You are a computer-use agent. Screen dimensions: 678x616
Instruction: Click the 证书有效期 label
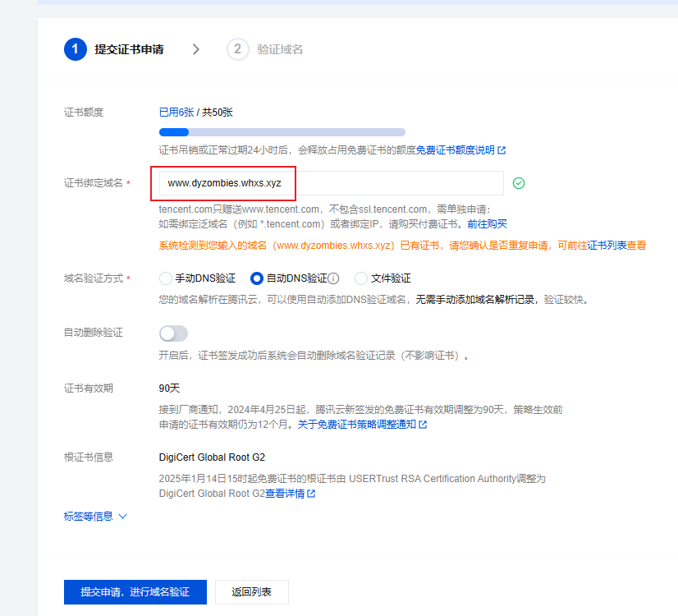(89, 388)
